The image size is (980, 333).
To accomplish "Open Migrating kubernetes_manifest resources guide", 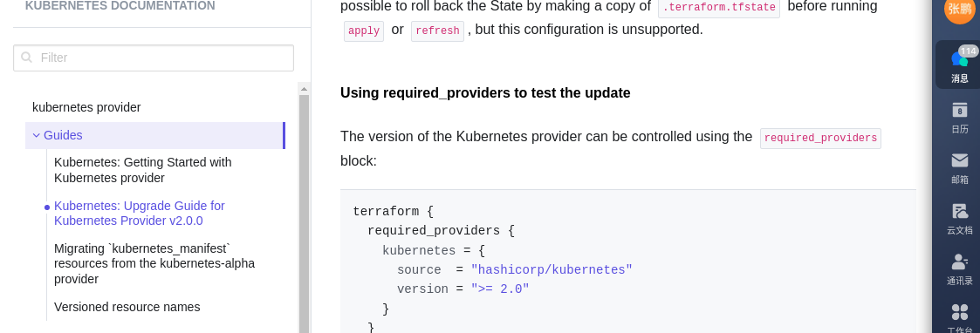I will tap(154, 263).
